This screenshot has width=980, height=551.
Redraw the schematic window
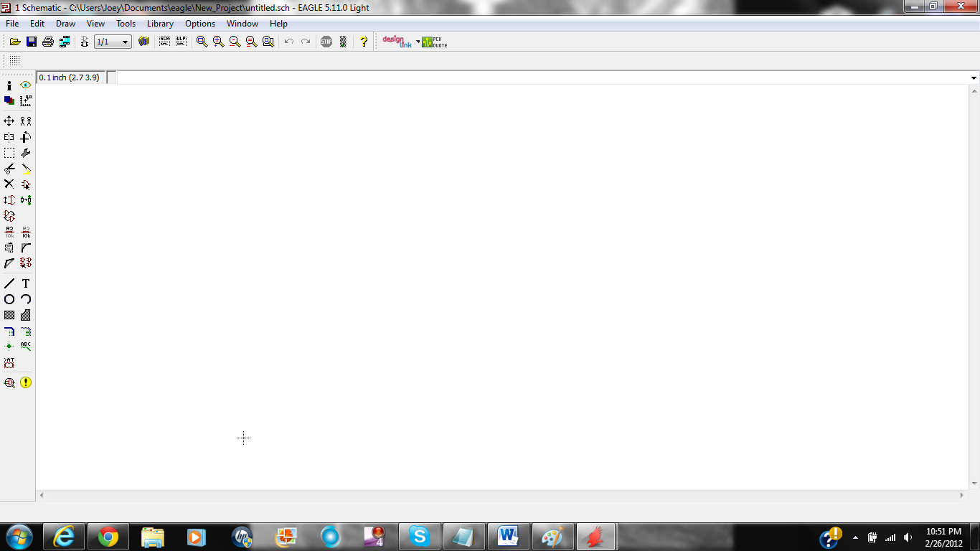[252, 42]
